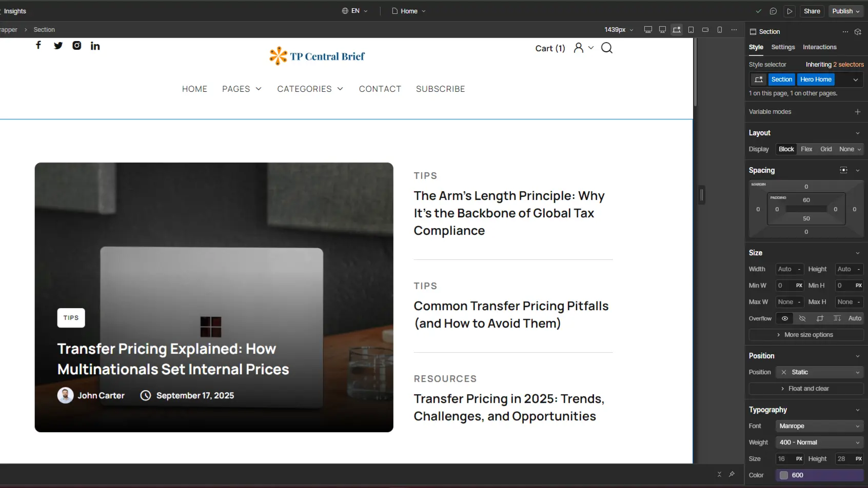The height and width of the screenshot is (488, 868).
Task: Toggle Overflow to Auto
Action: click(x=855, y=318)
